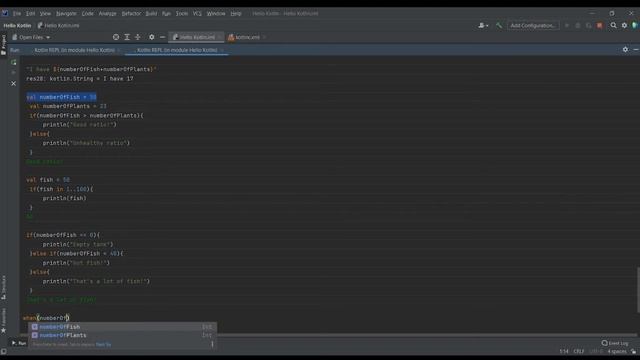The height and width of the screenshot is (360, 640).
Task: Open the Tools menu
Action: (x=182, y=13)
